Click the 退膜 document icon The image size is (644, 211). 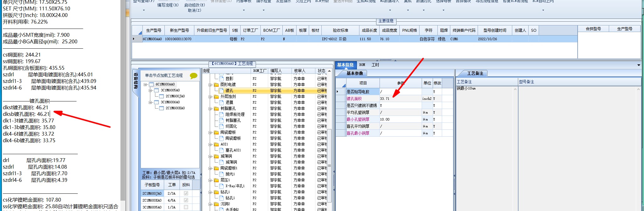(x=221, y=102)
